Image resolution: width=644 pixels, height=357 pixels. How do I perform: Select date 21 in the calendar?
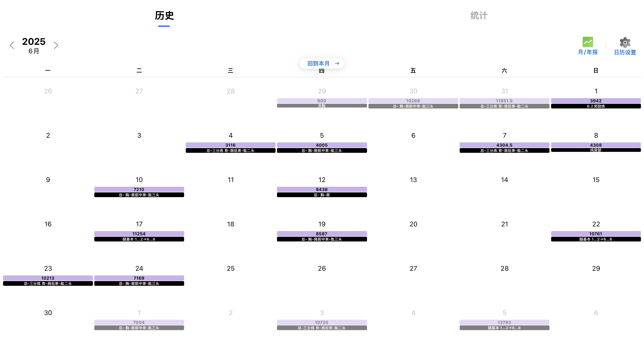[x=504, y=224]
